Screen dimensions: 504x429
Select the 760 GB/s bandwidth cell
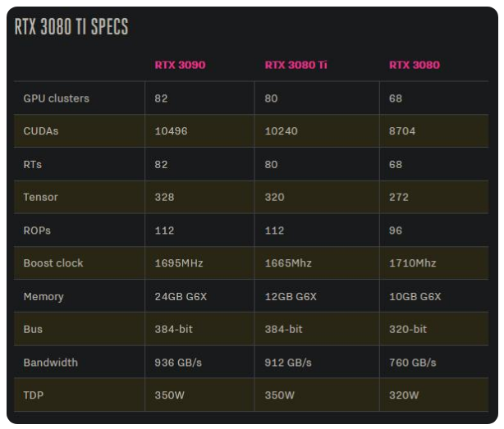pos(412,362)
